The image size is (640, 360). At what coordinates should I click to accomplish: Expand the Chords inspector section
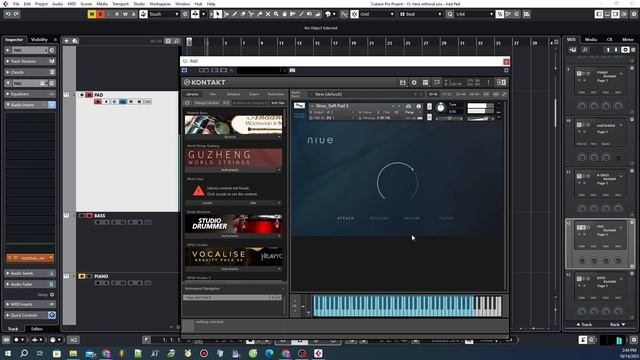tap(30, 72)
